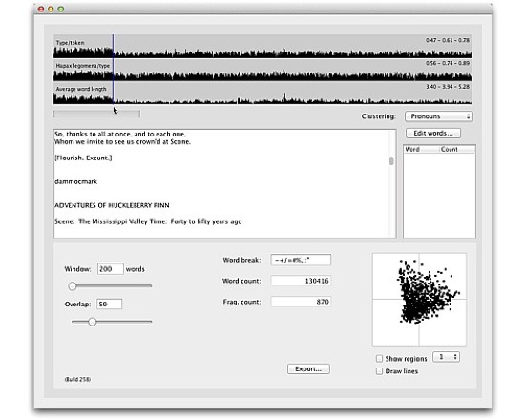
Task: Open the Clustering dropdown set to Pronouns
Action: [x=439, y=116]
